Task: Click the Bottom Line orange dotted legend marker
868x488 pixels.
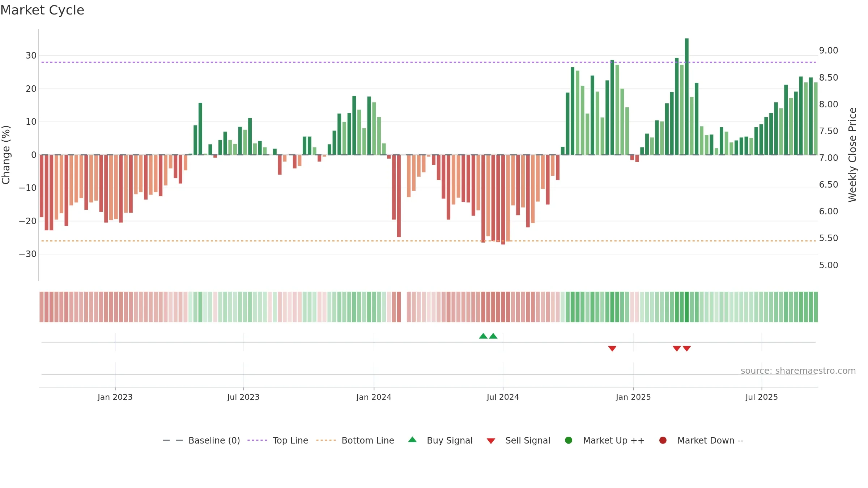Action: (326, 440)
